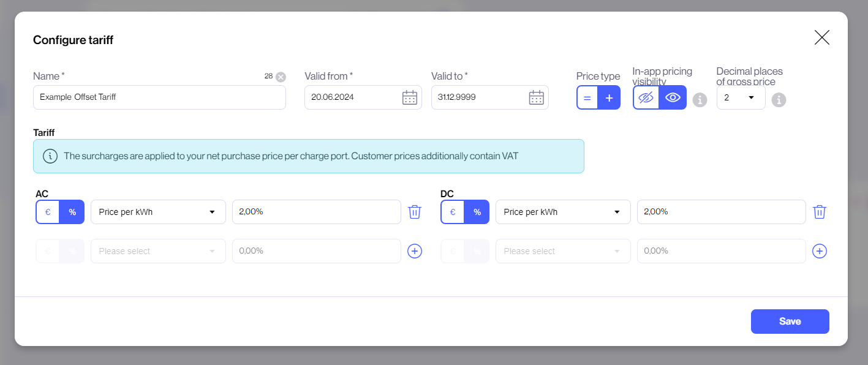
Task: Add a new AC tariff row
Action: pyautogui.click(x=415, y=251)
